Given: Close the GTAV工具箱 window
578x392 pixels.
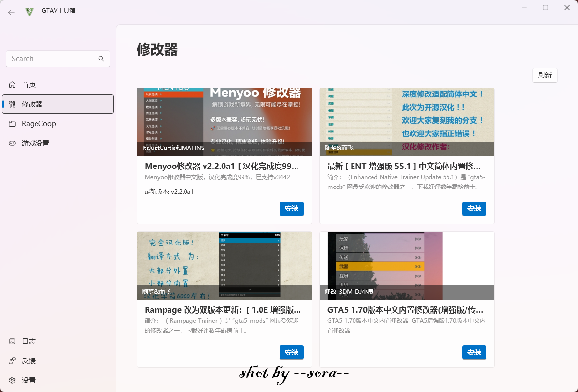Looking at the screenshot, I should [567, 8].
